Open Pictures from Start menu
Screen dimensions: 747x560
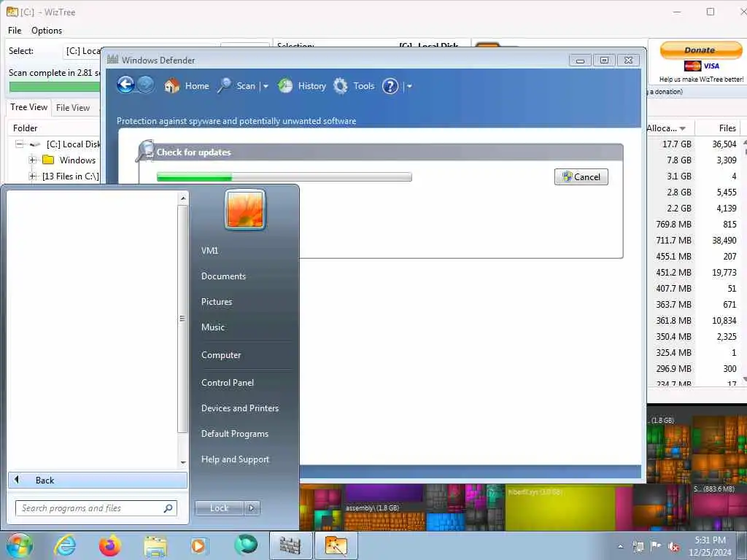click(217, 302)
